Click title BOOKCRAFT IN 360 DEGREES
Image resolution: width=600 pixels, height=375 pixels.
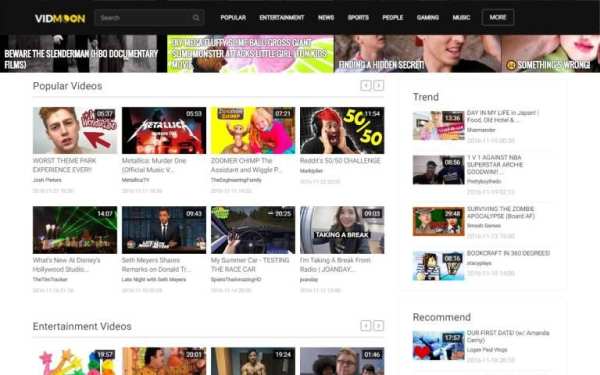click(x=508, y=253)
